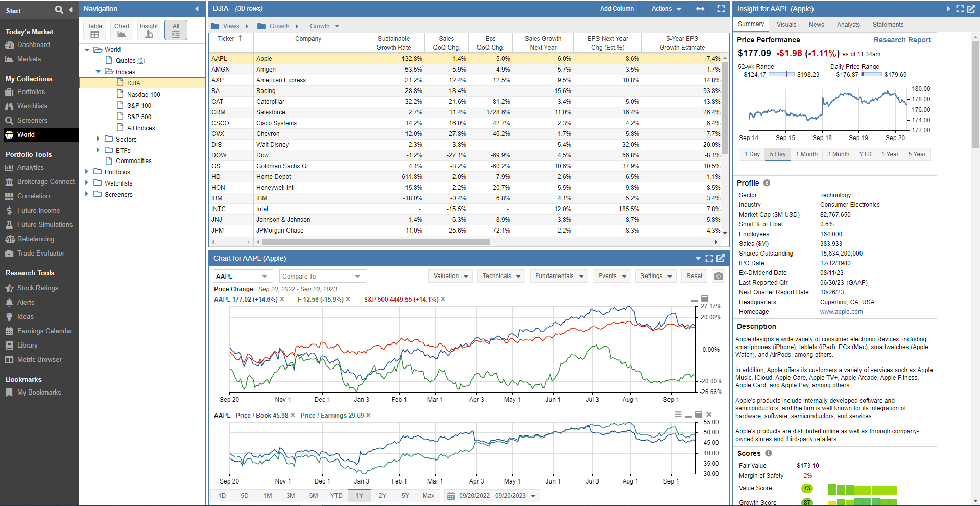Click the Reset chart button
Image resolution: width=980 pixels, height=506 pixels.
coord(694,276)
